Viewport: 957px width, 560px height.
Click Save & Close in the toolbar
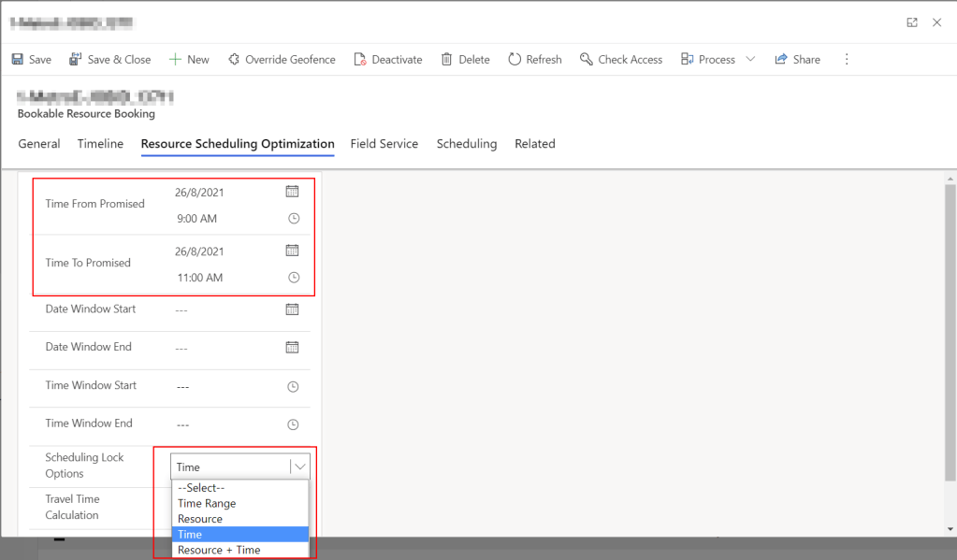point(109,59)
